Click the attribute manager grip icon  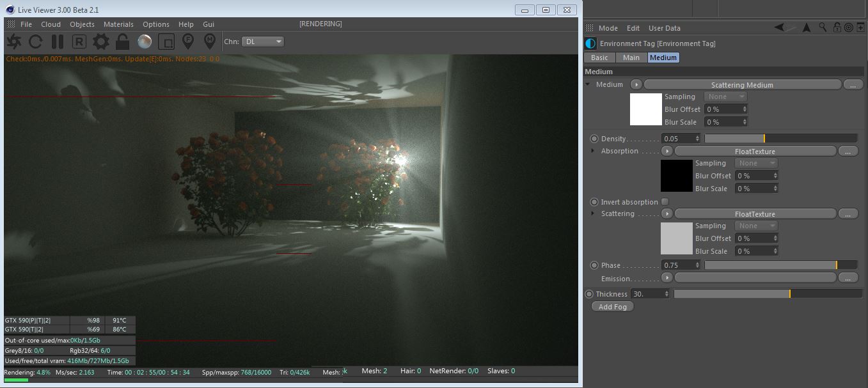(590, 28)
